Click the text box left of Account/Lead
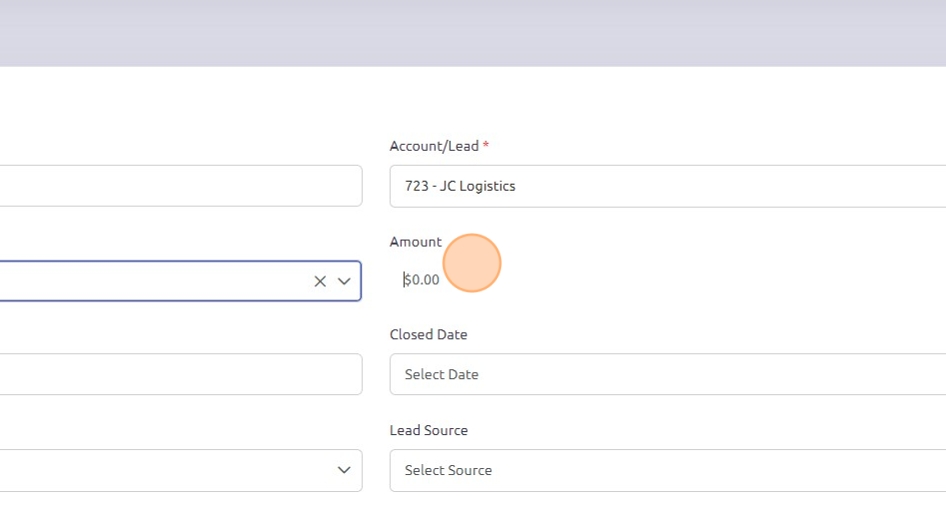 click(x=180, y=186)
